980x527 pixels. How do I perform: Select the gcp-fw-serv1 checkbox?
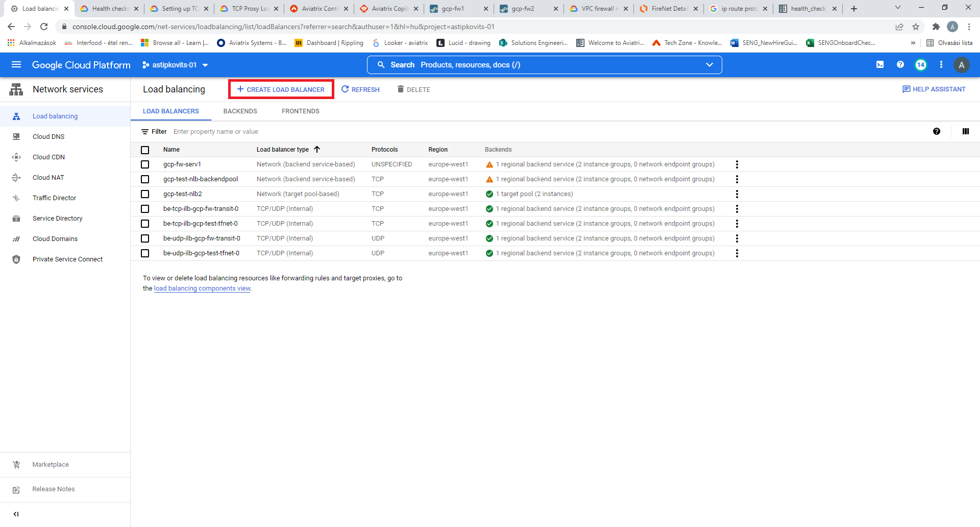145,164
